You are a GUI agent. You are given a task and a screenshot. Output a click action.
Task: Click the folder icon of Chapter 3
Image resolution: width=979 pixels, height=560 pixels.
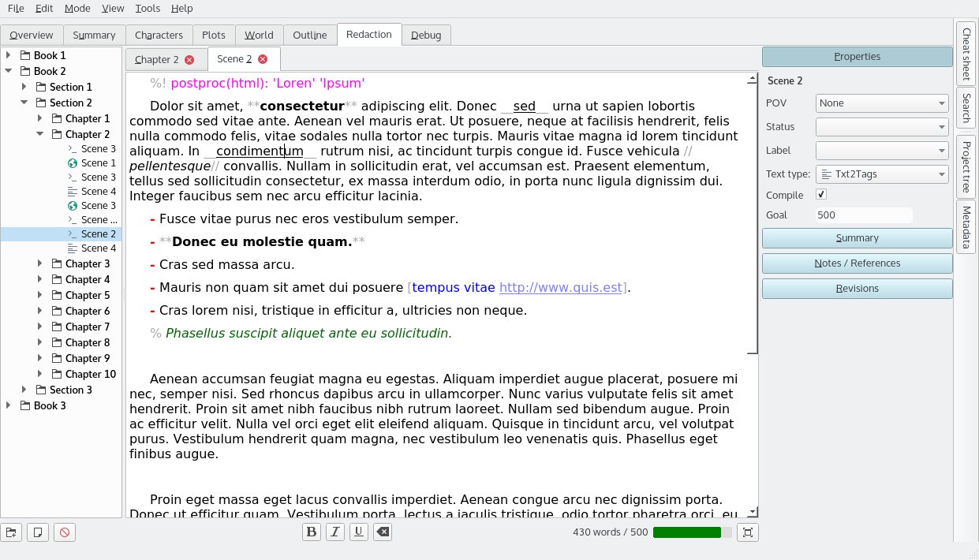point(56,264)
